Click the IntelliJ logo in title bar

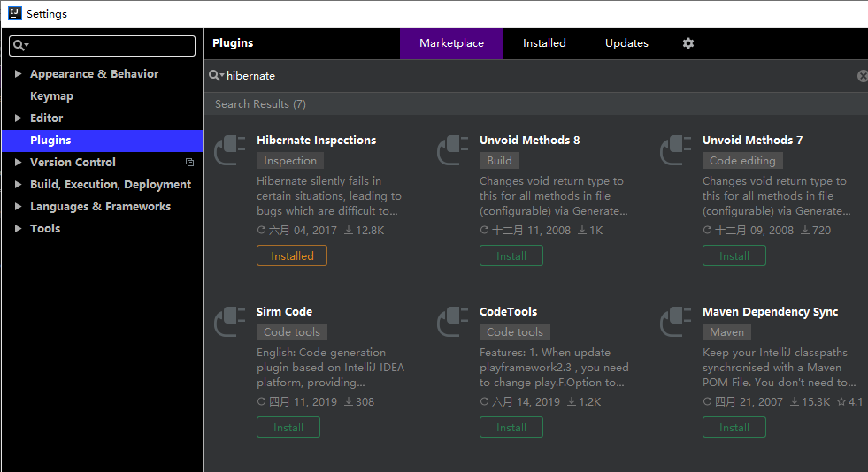pyautogui.click(x=15, y=13)
